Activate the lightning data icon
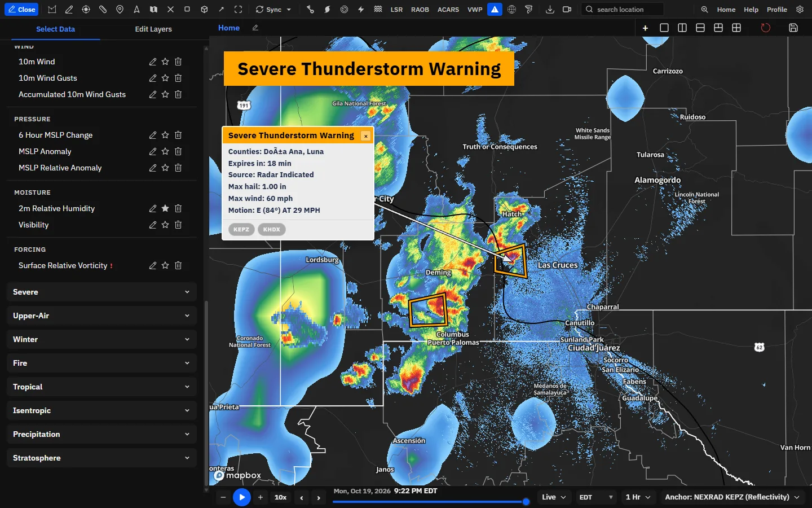This screenshot has height=508, width=812. (x=361, y=10)
